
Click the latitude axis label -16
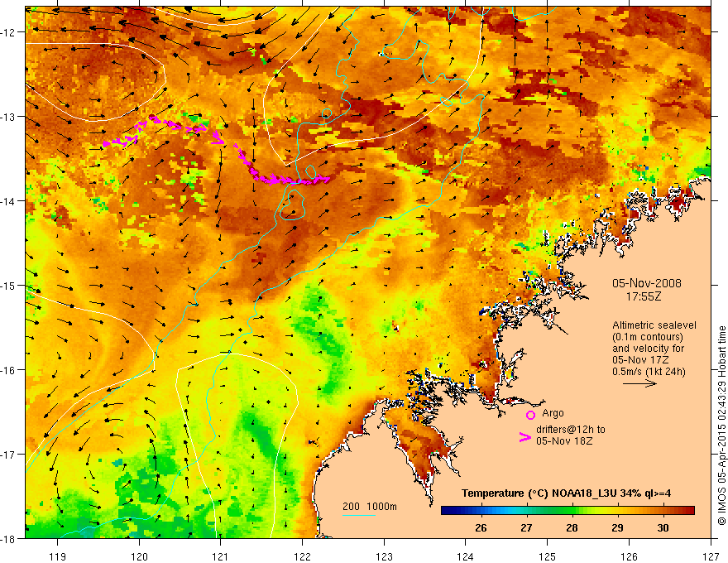[x=8, y=370]
